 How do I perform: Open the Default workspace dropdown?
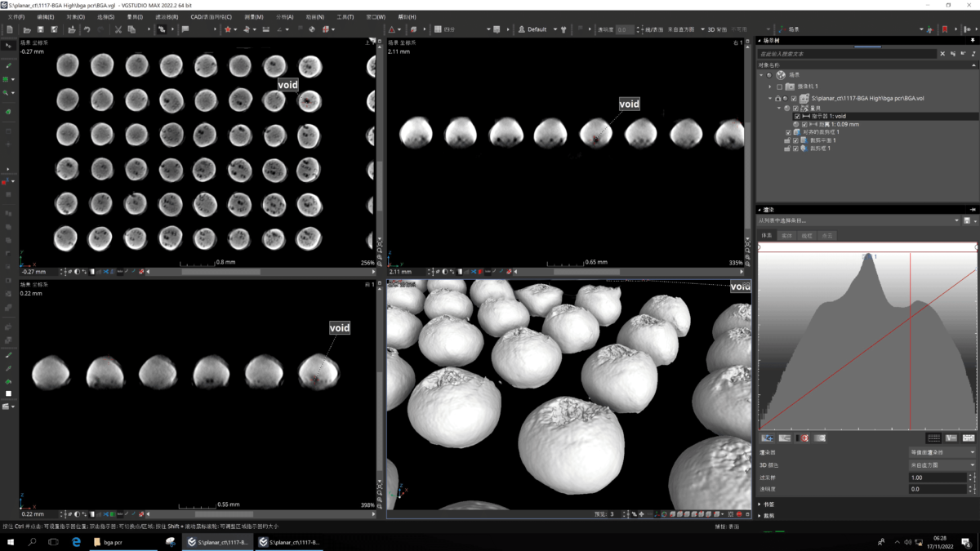pyautogui.click(x=537, y=29)
